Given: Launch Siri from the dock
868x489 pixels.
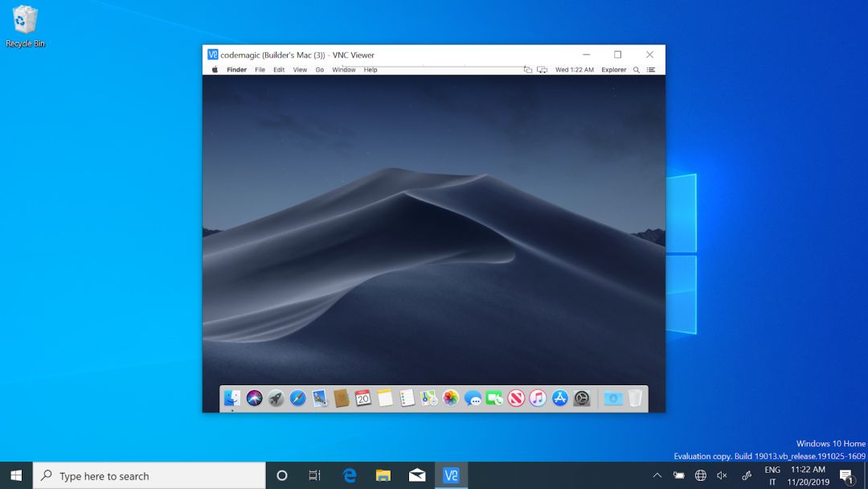Looking at the screenshot, I should click(x=254, y=398).
